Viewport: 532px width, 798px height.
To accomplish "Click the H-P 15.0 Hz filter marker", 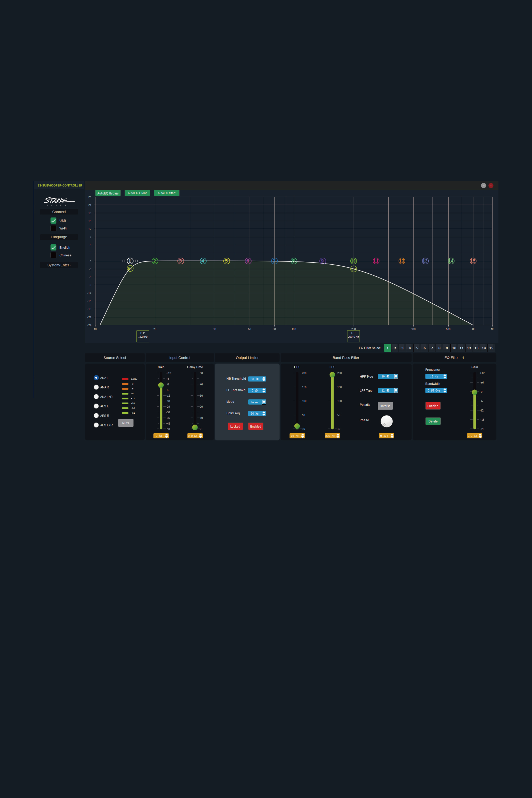I will pyautogui.click(x=142, y=336).
